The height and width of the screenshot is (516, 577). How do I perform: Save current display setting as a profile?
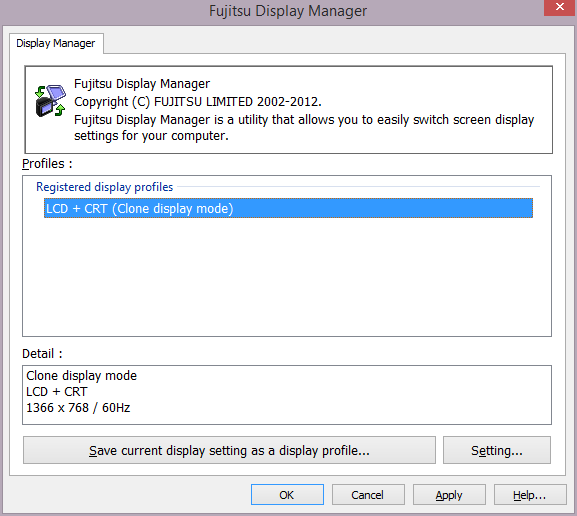click(x=229, y=450)
